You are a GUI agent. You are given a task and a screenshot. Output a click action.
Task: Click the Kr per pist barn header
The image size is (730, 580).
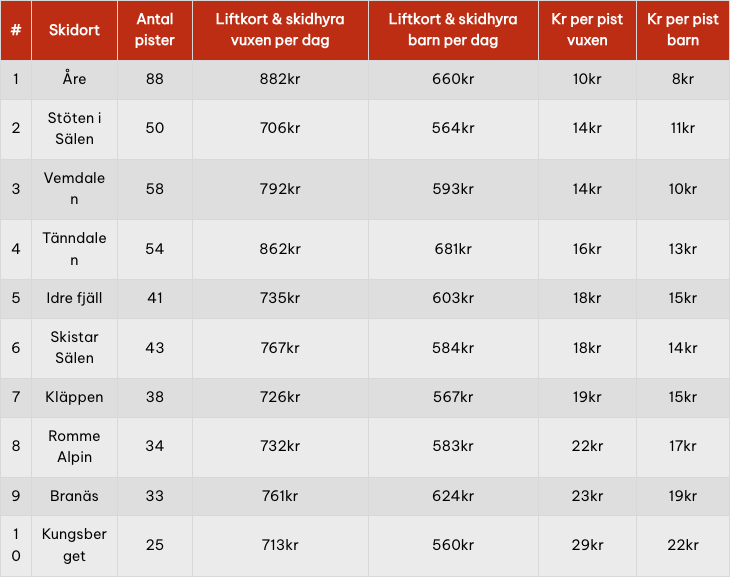click(683, 30)
